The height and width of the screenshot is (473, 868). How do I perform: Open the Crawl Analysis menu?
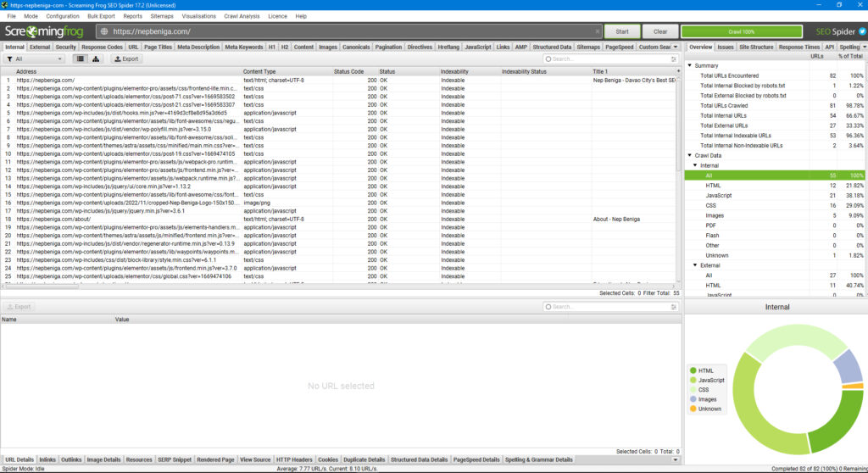click(x=242, y=16)
